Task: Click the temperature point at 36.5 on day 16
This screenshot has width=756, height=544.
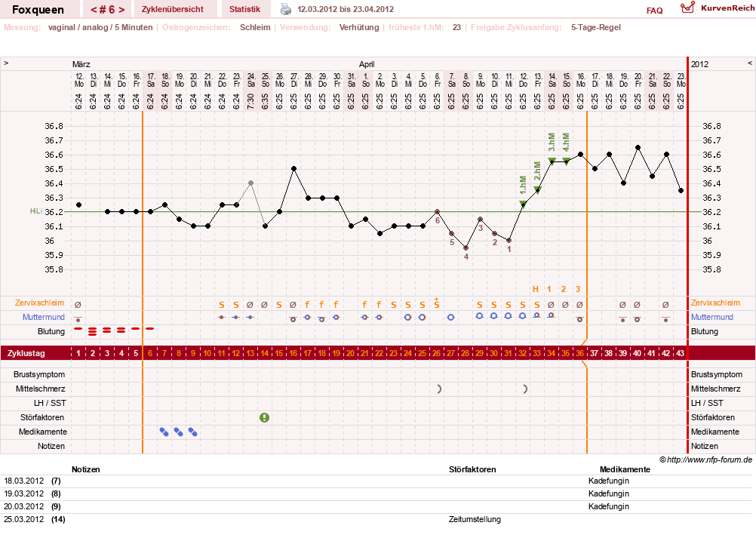Action: [293, 169]
